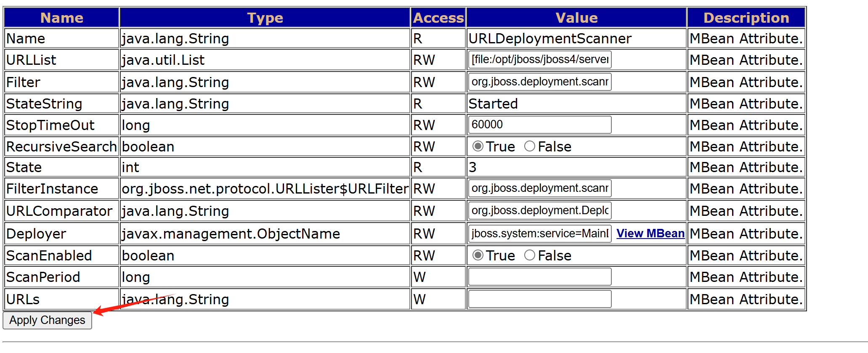Viewport: 868px width, 353px height.
Task: Click the Description column header
Action: pos(746,18)
